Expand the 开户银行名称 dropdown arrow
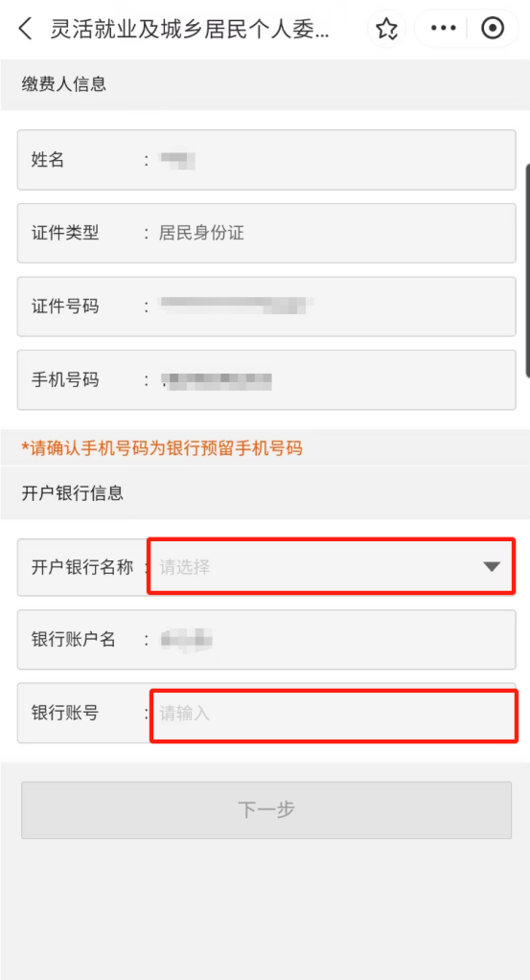The height and width of the screenshot is (980, 530). [x=492, y=567]
